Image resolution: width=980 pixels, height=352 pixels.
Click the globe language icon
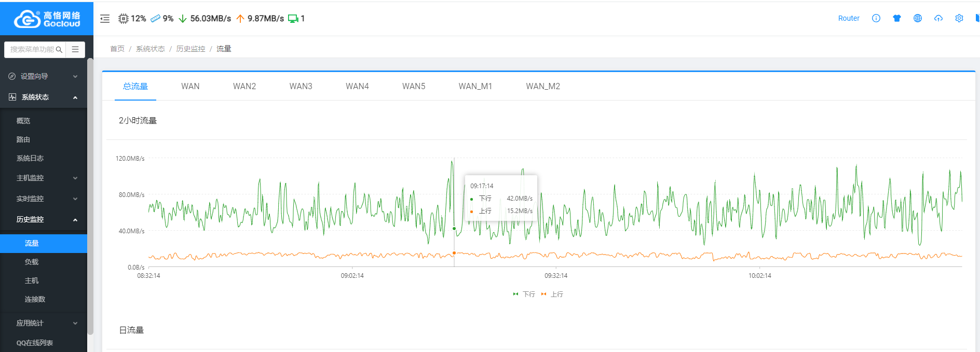click(x=918, y=18)
